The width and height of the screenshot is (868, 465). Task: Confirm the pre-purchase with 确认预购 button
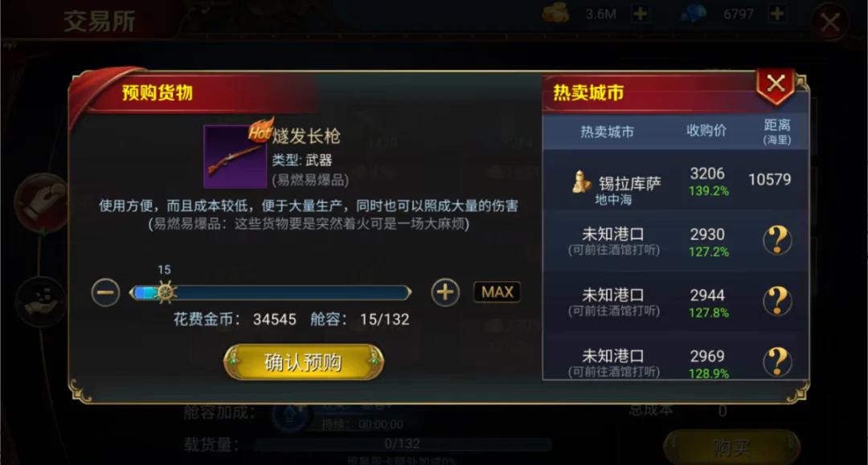pyautogui.click(x=303, y=362)
